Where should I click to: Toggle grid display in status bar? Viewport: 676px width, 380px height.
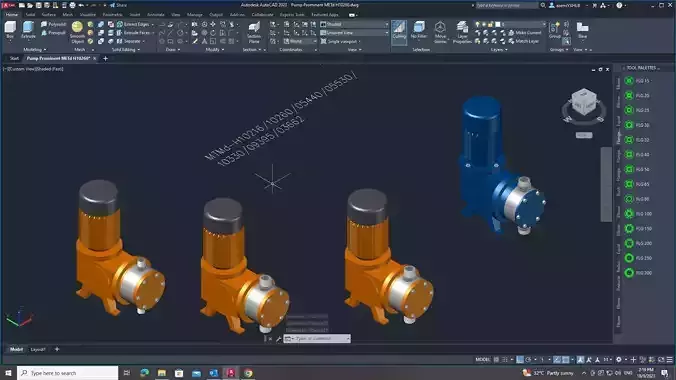tap(496, 359)
